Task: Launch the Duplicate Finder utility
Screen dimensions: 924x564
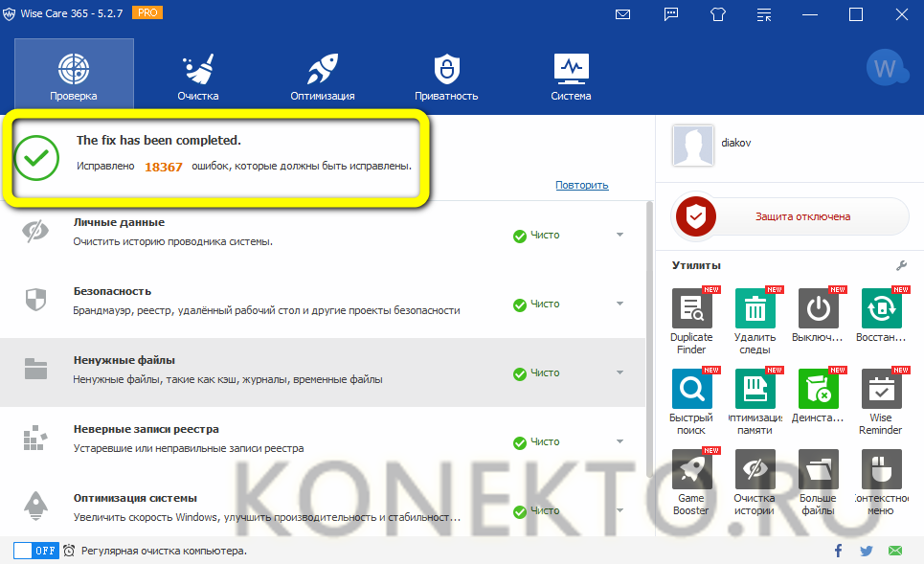Action: 692,321
